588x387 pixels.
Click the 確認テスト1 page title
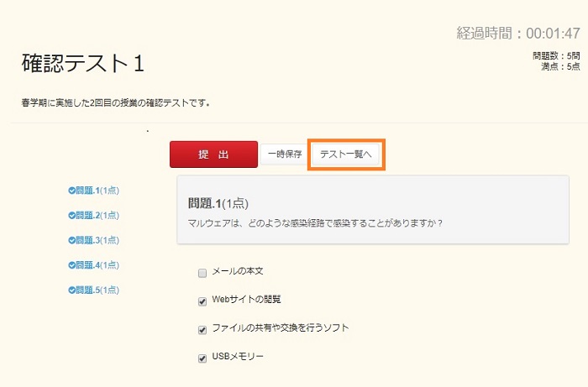(x=84, y=64)
